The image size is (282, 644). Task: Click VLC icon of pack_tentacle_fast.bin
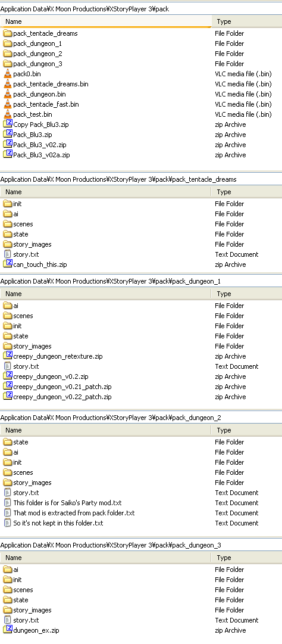(7, 104)
